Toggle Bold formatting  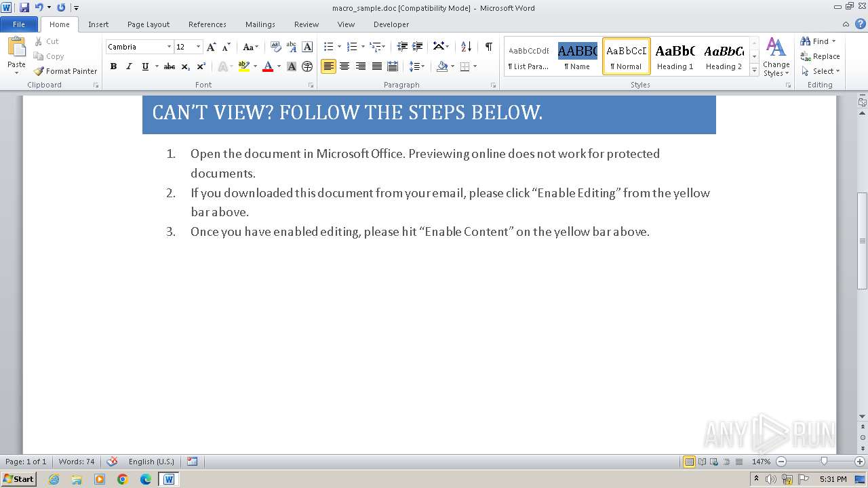113,66
